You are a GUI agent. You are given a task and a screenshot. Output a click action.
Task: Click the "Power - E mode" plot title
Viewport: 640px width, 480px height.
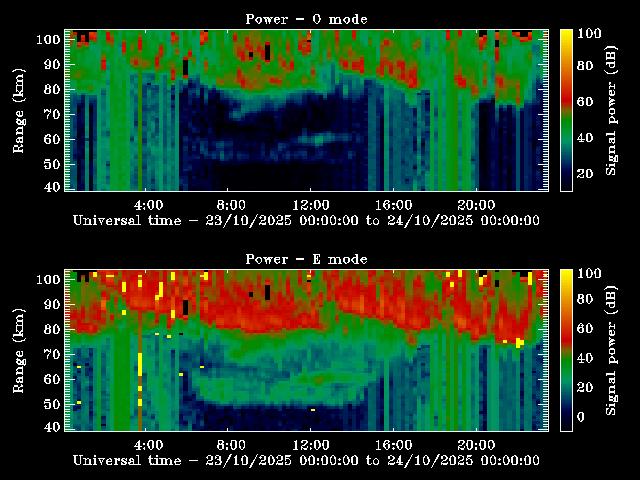[306, 259]
